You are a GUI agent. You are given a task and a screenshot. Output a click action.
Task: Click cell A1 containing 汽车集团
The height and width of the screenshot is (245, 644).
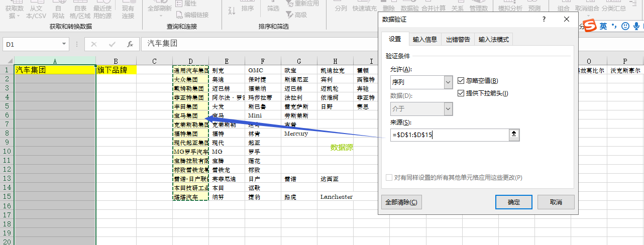[x=55, y=70]
